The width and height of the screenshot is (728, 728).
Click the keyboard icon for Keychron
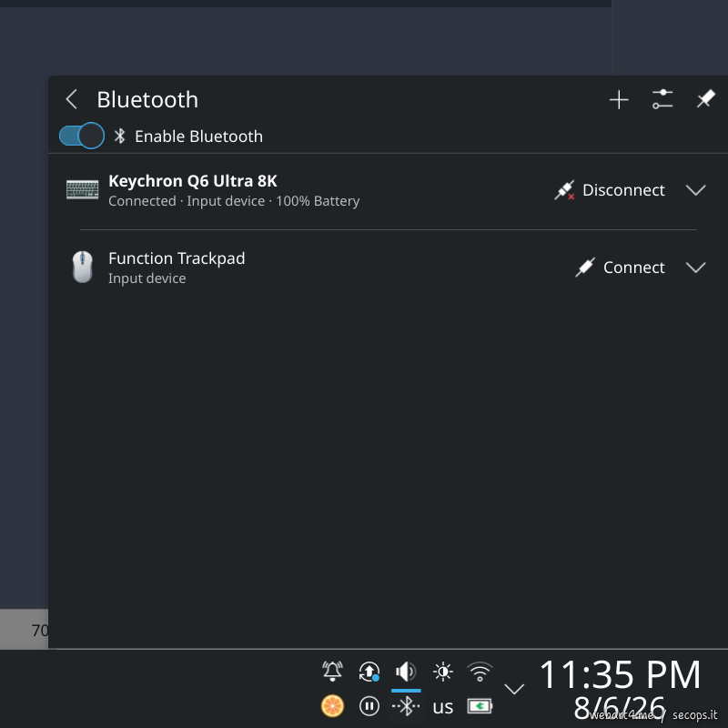[x=82, y=190]
